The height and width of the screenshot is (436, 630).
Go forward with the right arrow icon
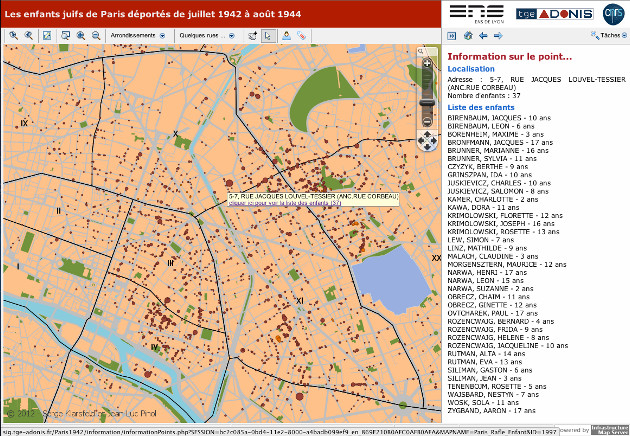[x=497, y=36]
